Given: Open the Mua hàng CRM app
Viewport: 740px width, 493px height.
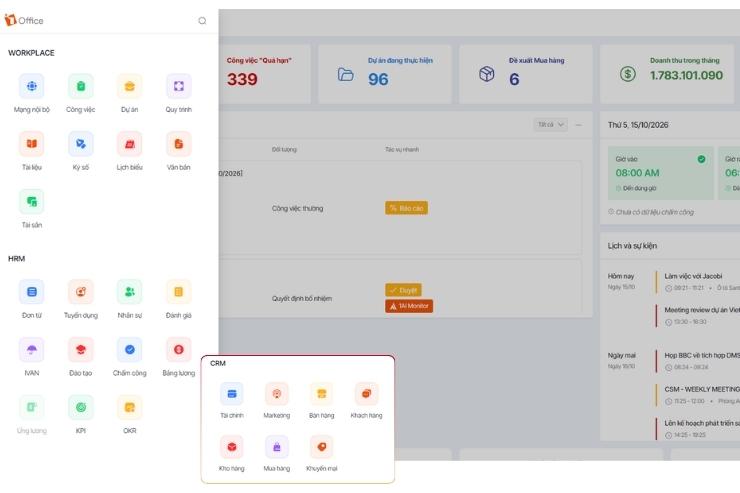Looking at the screenshot, I should click(x=277, y=447).
